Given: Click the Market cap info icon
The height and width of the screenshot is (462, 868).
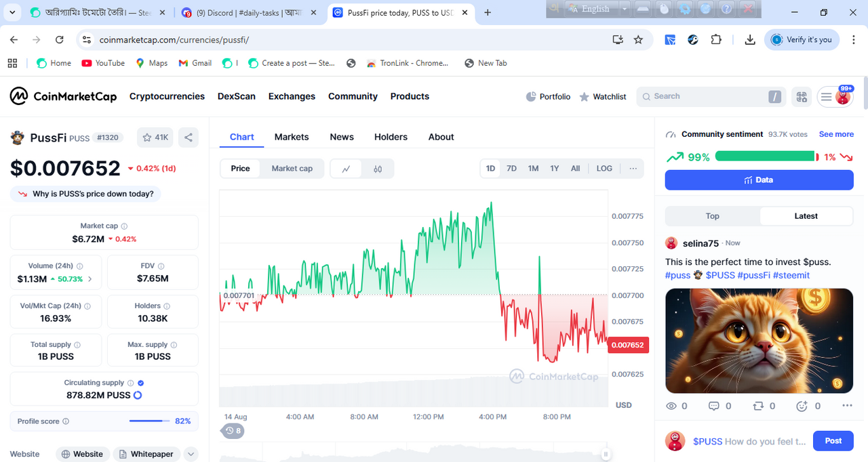Looking at the screenshot, I should [124, 226].
